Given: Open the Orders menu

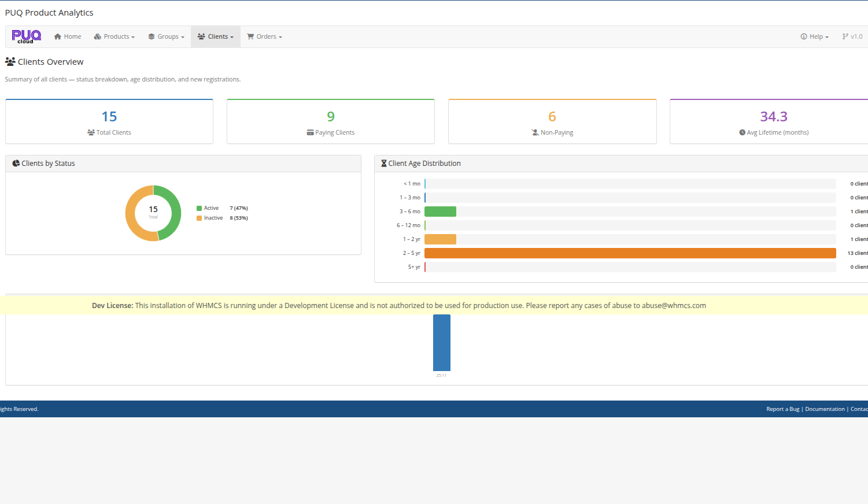Looking at the screenshot, I should tap(264, 36).
